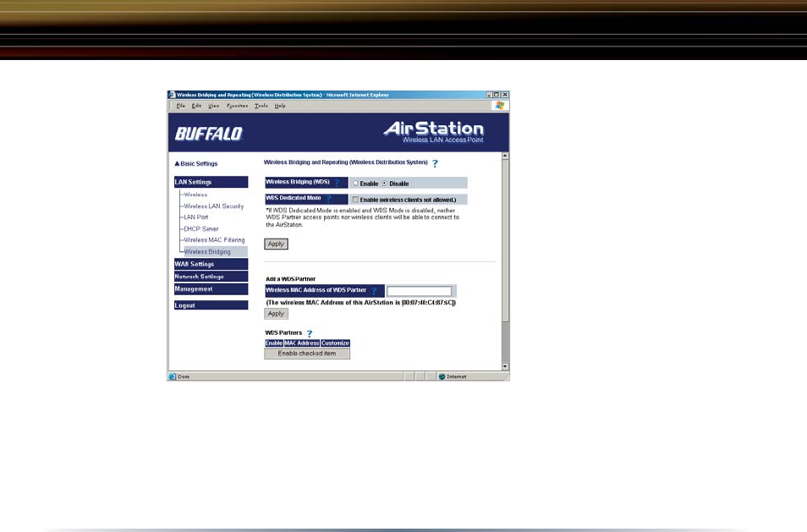The image size is (807, 532).
Task: Click the Enable checked item button
Action: pos(307,354)
